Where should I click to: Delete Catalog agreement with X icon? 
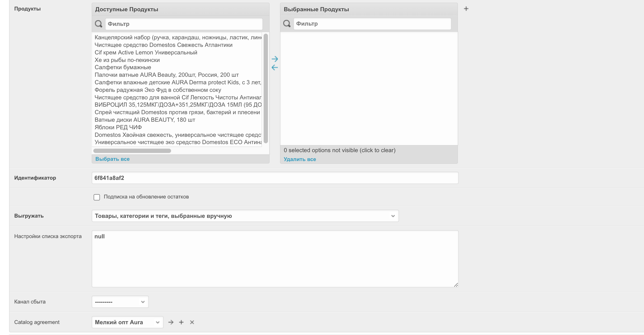pos(192,322)
